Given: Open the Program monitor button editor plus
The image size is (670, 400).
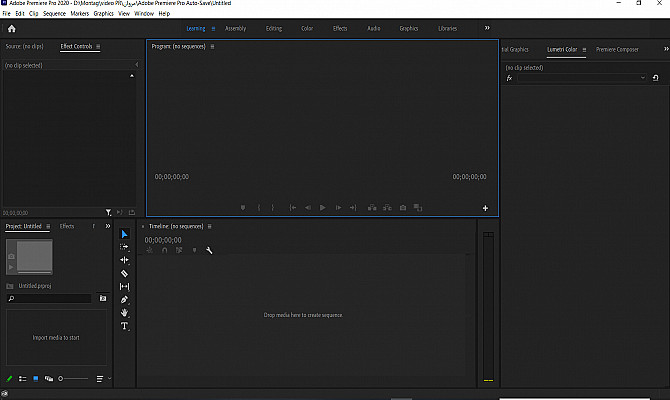Looking at the screenshot, I should click(x=485, y=208).
